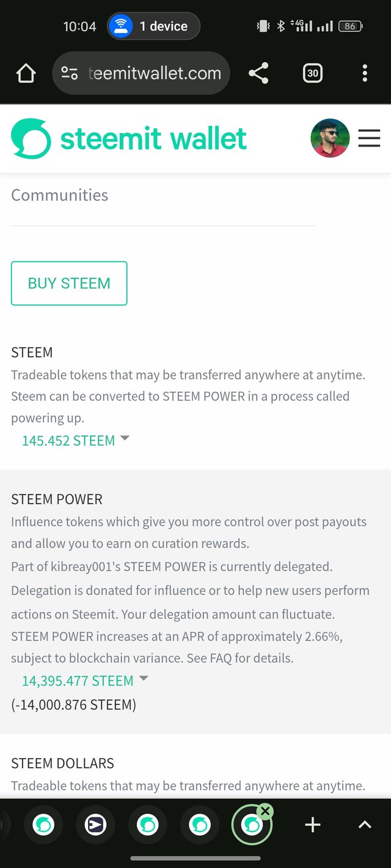The width and height of the screenshot is (391, 868).
Task: Open site settings icon in address bar
Action: [70, 74]
